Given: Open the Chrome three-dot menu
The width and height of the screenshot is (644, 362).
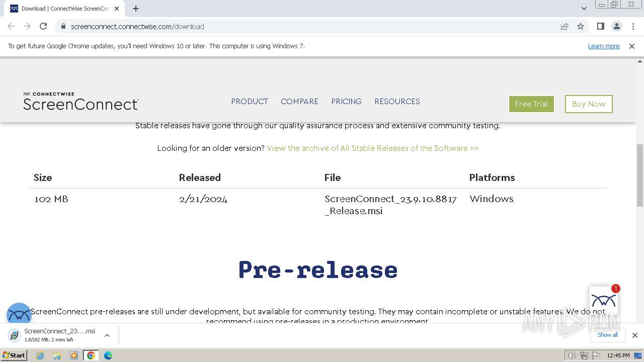Looking at the screenshot, I should click(x=632, y=26).
